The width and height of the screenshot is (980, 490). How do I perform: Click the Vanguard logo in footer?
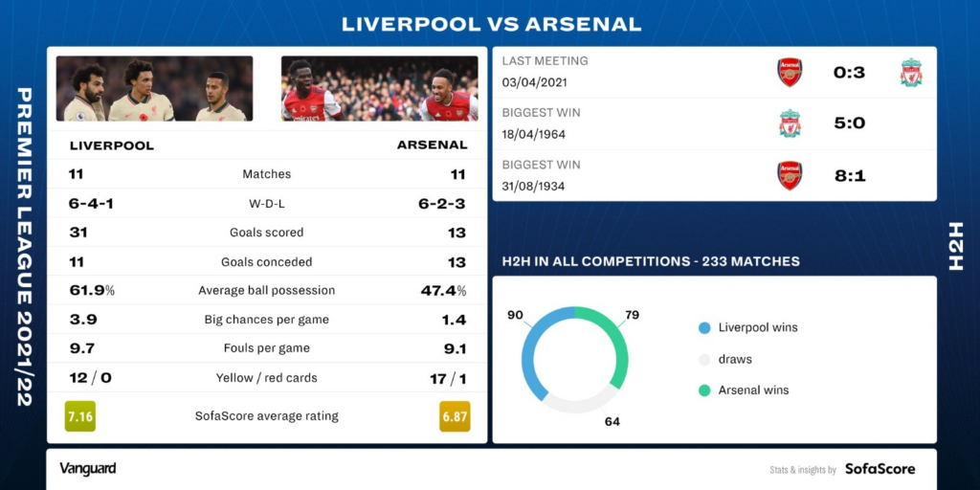click(x=87, y=468)
